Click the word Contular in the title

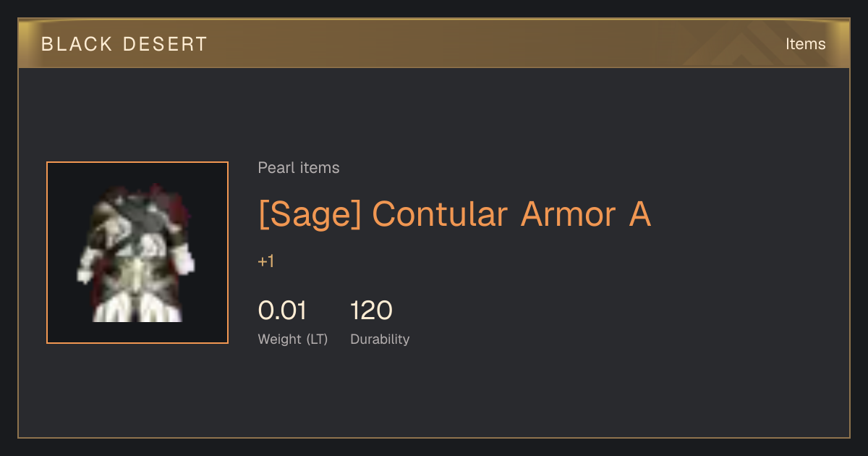[440, 214]
